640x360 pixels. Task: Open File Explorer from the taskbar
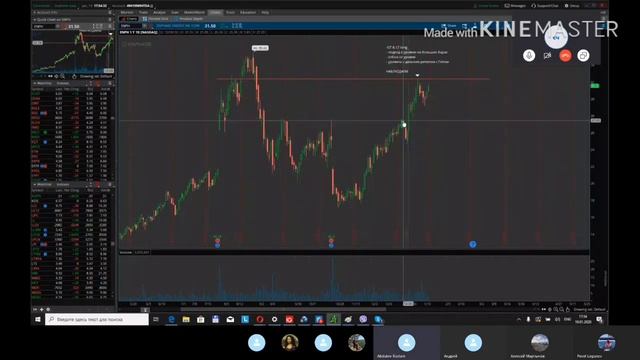[186, 319]
